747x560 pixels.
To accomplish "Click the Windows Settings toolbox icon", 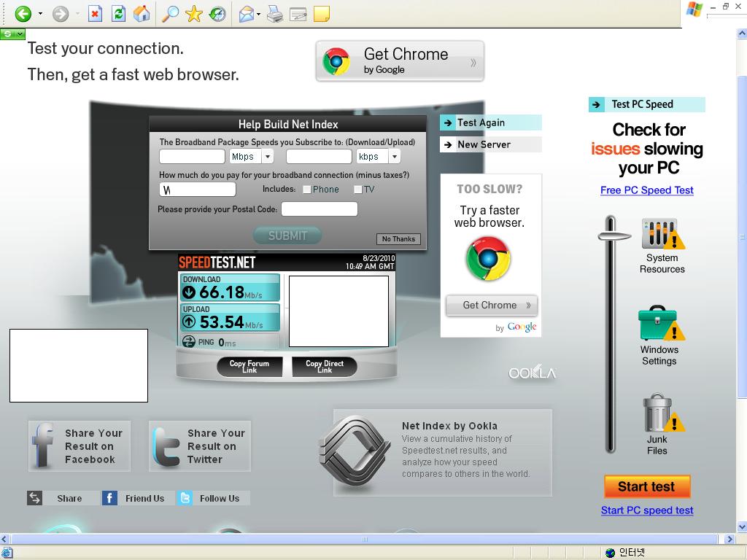I will point(662,323).
